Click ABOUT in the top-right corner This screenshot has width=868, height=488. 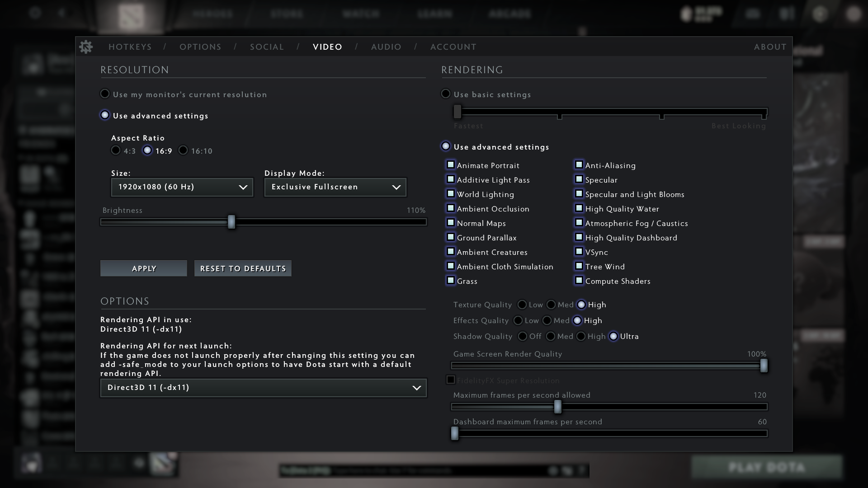point(769,47)
